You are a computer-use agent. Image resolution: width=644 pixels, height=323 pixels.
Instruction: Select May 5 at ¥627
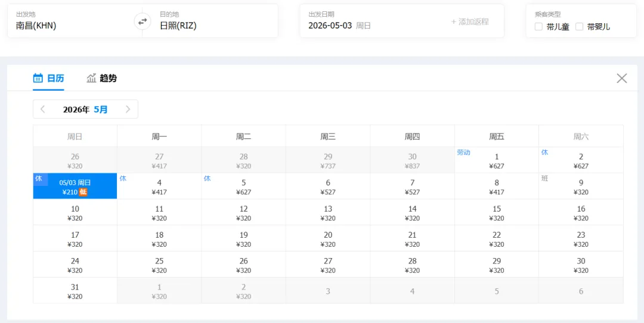pyautogui.click(x=243, y=186)
